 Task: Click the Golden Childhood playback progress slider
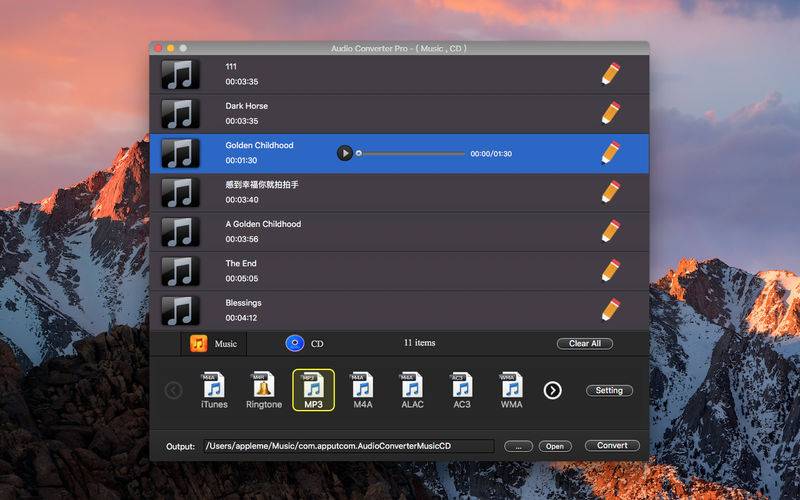point(411,154)
